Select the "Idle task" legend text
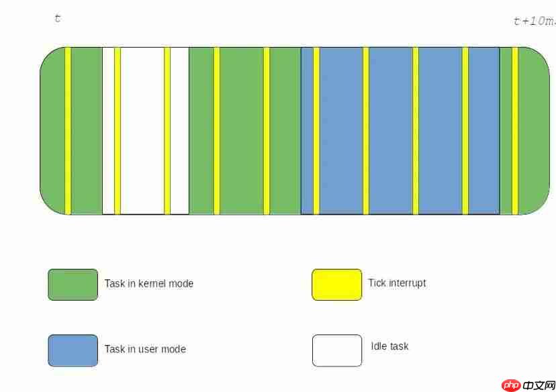 tap(389, 346)
